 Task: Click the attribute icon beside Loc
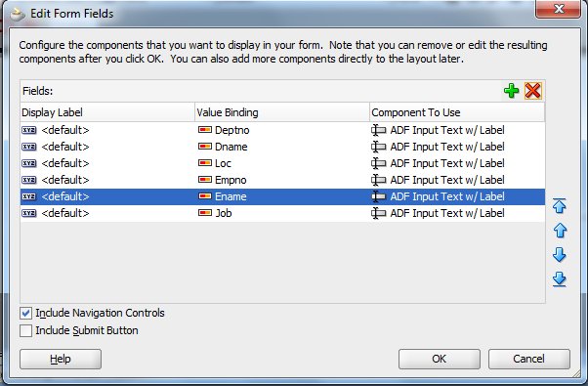click(x=205, y=163)
